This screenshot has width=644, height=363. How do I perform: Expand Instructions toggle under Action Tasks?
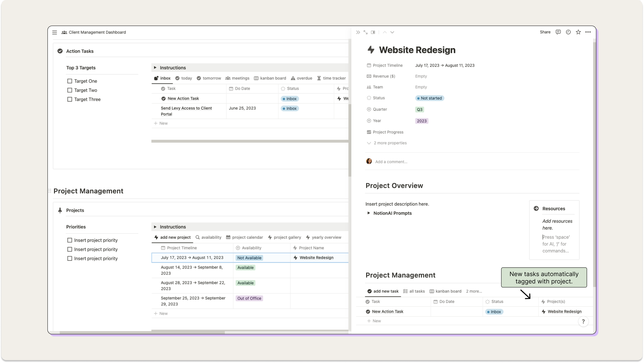point(155,68)
